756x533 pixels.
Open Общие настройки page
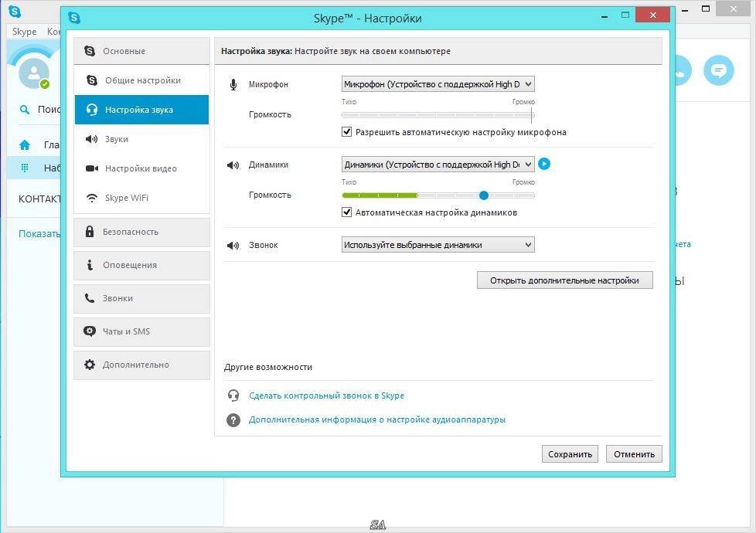(141, 80)
